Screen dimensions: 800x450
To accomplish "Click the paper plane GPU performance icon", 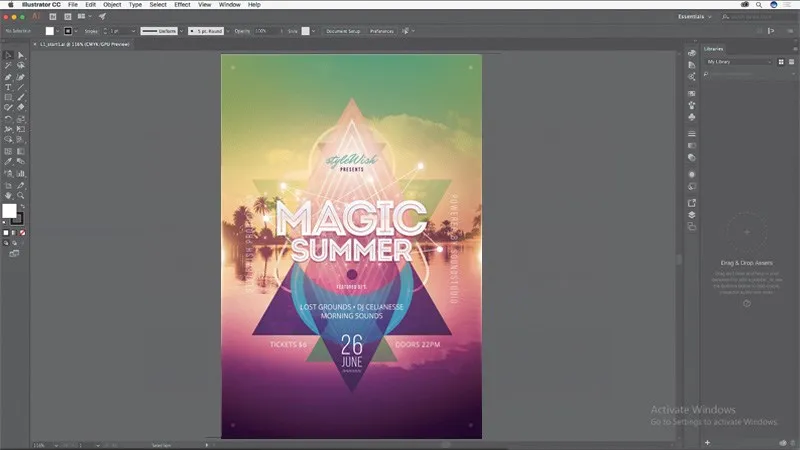I will coord(102,17).
